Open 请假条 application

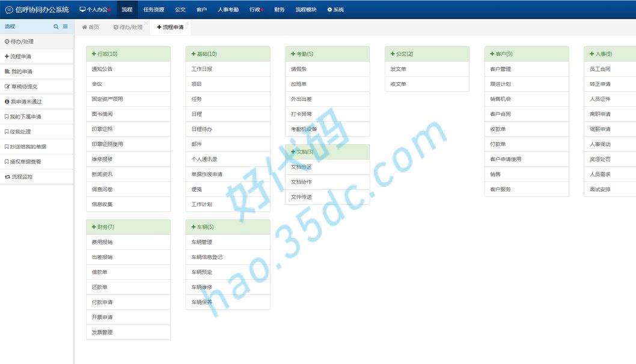[x=328, y=69]
